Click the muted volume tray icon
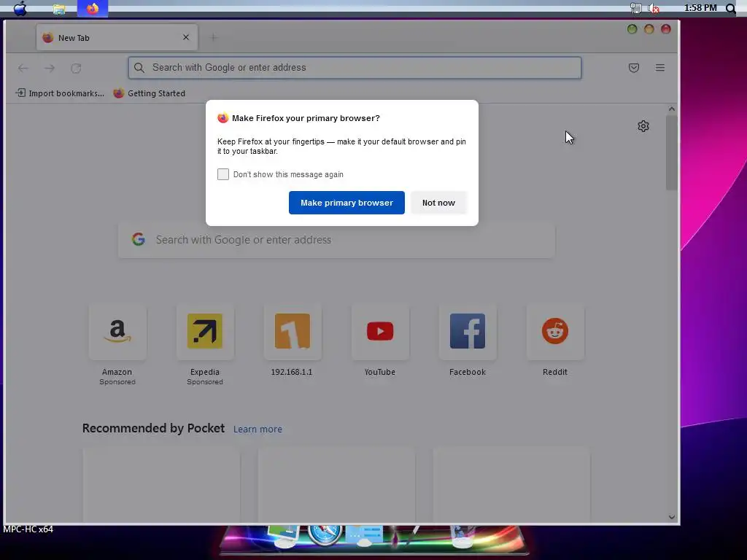The image size is (747, 560). point(654,8)
